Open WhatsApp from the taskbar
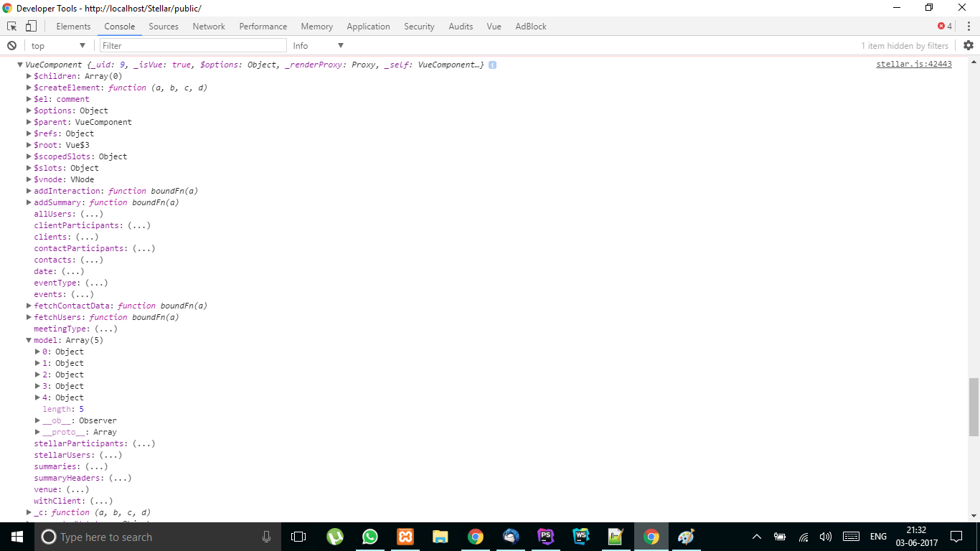980x551 pixels. 370,537
